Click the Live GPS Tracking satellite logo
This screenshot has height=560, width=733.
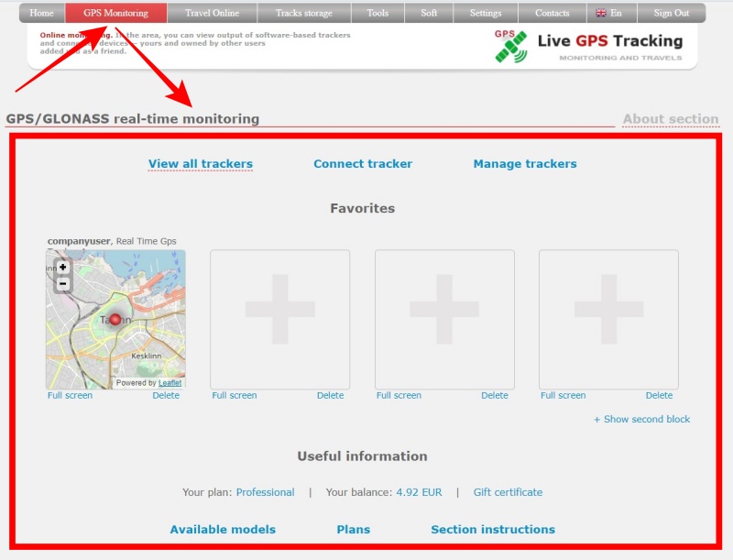pyautogui.click(x=510, y=46)
